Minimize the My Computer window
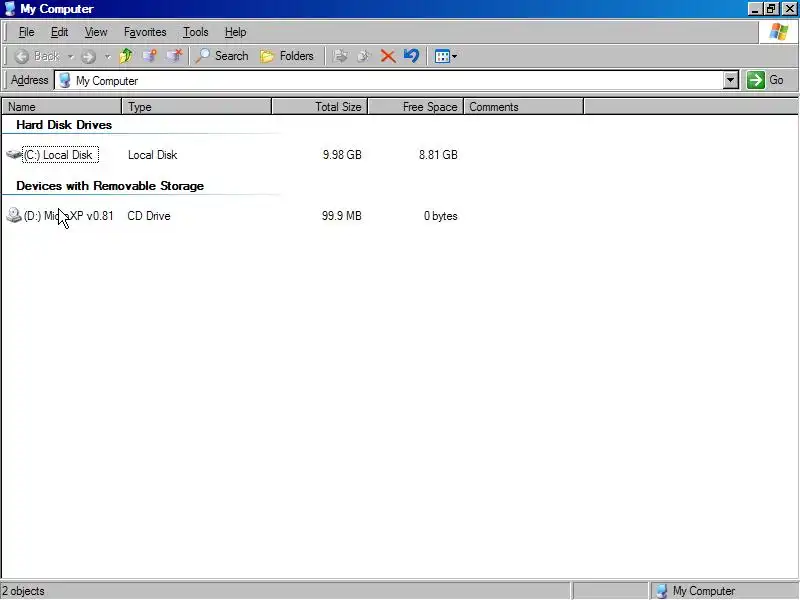Image resolution: width=800 pixels, height=600 pixels. tap(755, 9)
